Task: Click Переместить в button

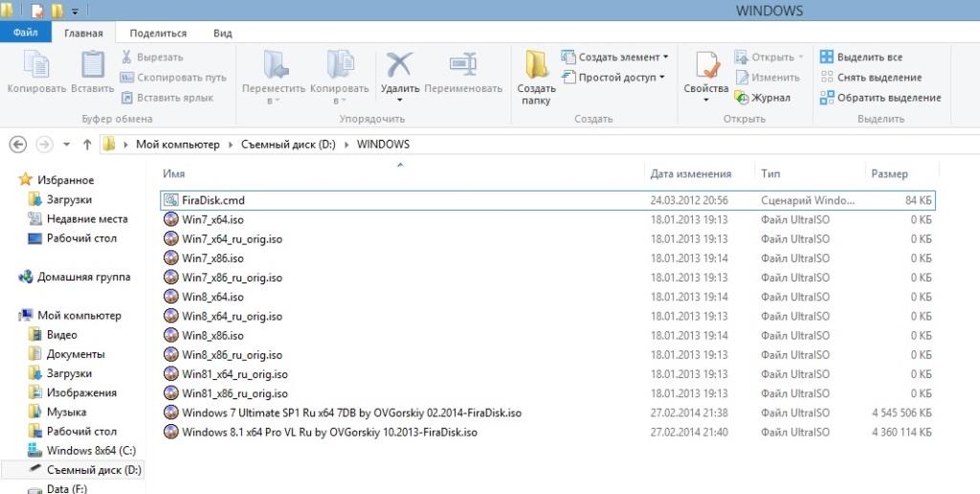Action: pyautogui.click(x=274, y=79)
